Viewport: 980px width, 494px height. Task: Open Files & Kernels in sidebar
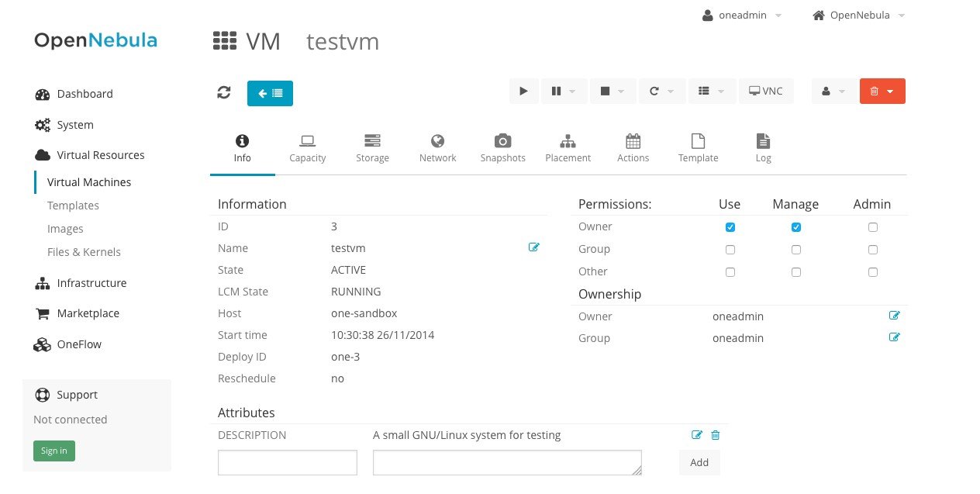coord(84,252)
